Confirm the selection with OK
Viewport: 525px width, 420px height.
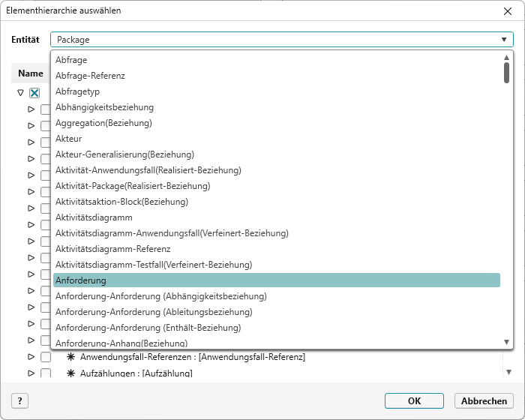click(x=414, y=400)
